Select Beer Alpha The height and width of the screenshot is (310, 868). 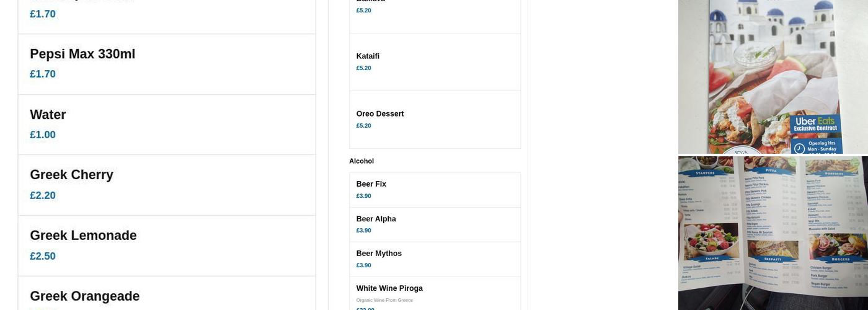376,219
